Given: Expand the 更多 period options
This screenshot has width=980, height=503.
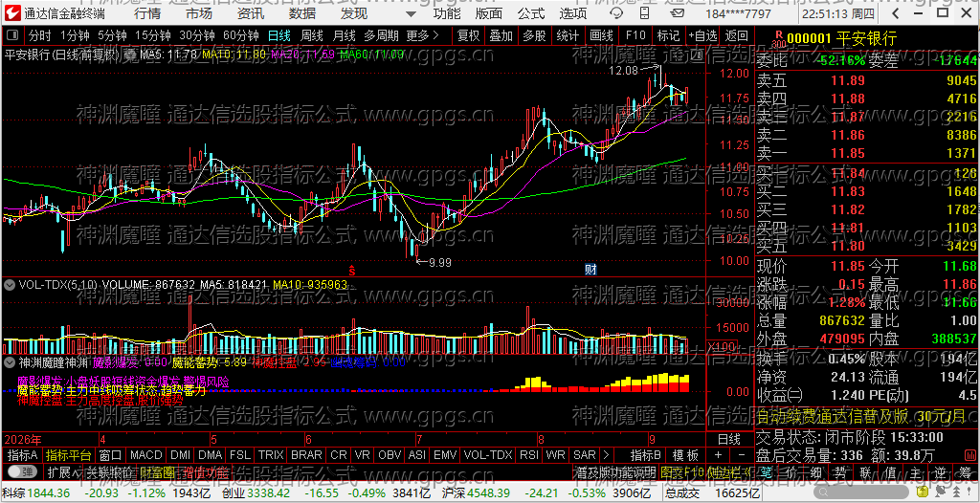Looking at the screenshot, I should tap(422, 35).
